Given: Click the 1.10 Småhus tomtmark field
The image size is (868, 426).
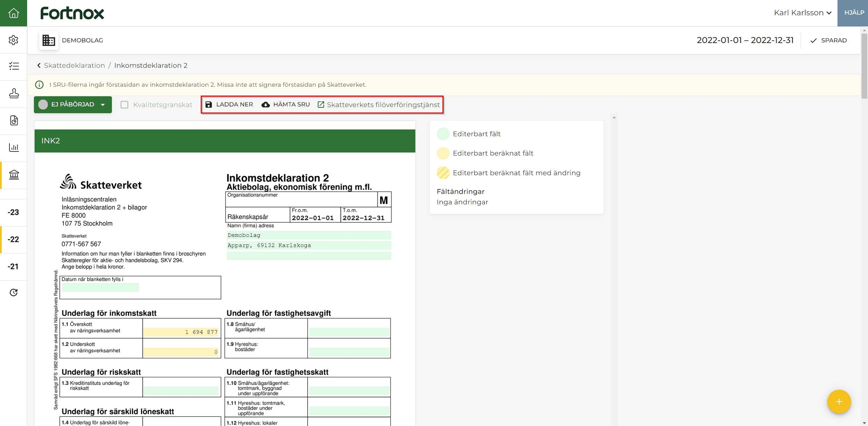Looking at the screenshot, I should [349, 391].
